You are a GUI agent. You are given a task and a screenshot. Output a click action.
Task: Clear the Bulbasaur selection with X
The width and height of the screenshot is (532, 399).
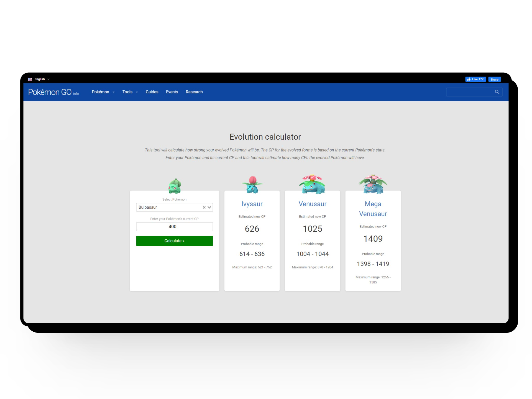(x=204, y=208)
